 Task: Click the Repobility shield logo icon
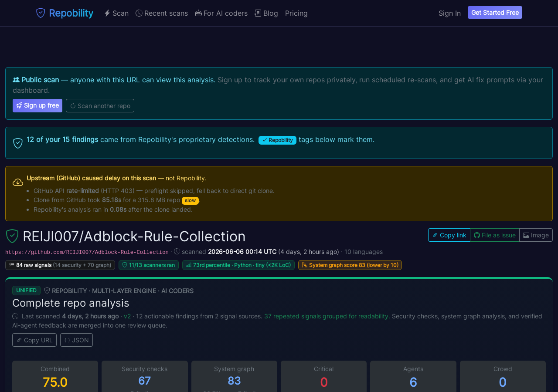[x=41, y=13]
